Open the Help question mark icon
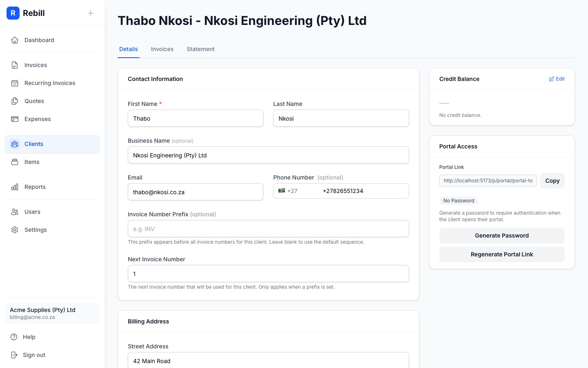 click(x=14, y=337)
